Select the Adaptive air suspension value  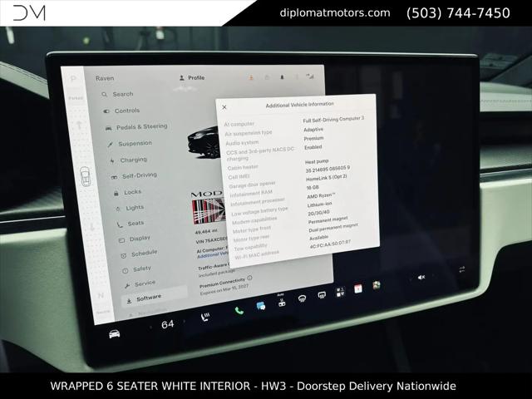tap(313, 130)
